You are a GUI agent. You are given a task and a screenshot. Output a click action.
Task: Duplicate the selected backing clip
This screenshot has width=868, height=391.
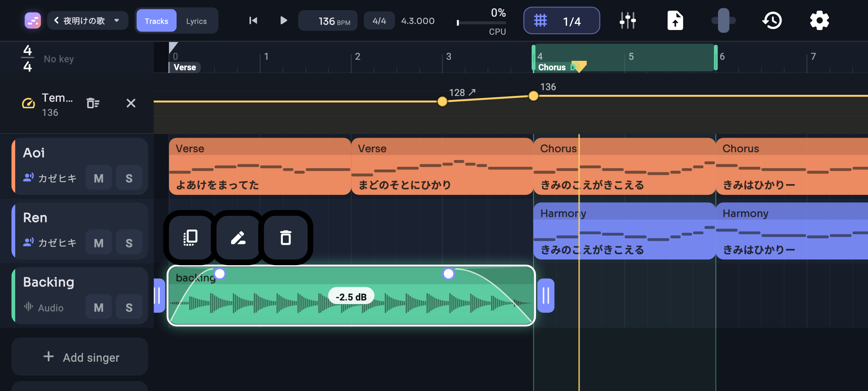click(191, 238)
